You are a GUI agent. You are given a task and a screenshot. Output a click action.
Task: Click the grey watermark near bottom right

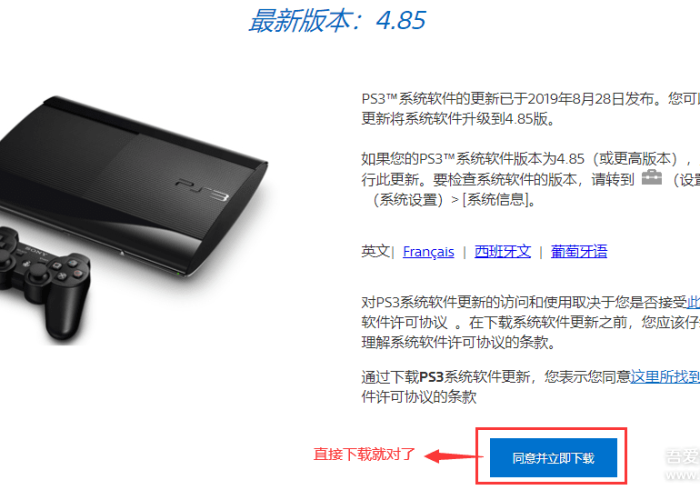[682, 464]
